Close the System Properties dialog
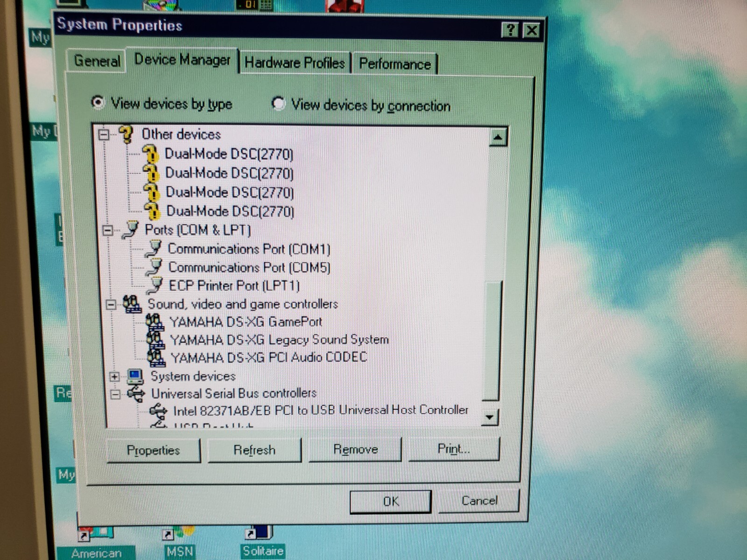747x560 pixels. [x=531, y=31]
